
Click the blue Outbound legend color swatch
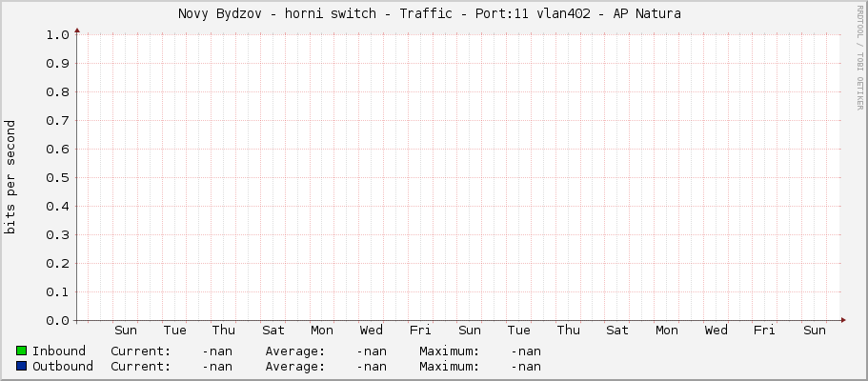click(22, 366)
